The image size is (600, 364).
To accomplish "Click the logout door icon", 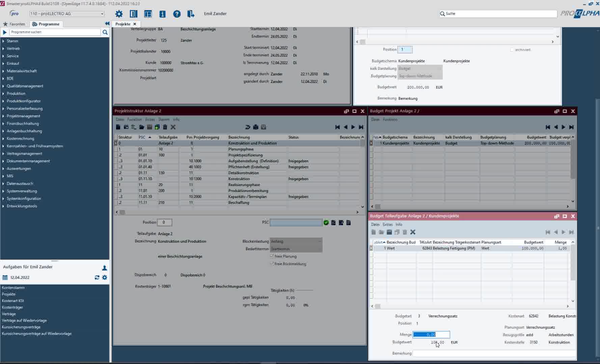I will pyautogui.click(x=191, y=14).
